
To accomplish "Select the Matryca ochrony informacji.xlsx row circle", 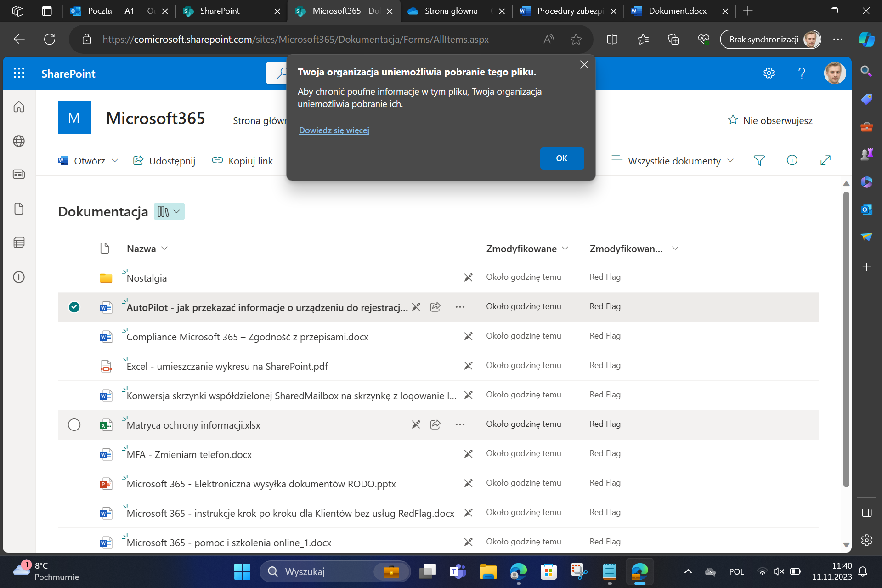I will coord(74,424).
